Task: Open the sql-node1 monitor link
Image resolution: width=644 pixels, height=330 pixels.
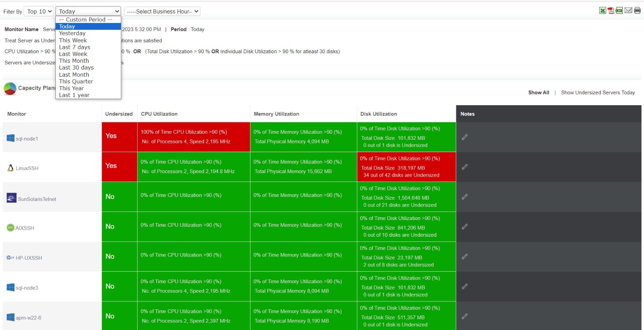Action: point(27,139)
